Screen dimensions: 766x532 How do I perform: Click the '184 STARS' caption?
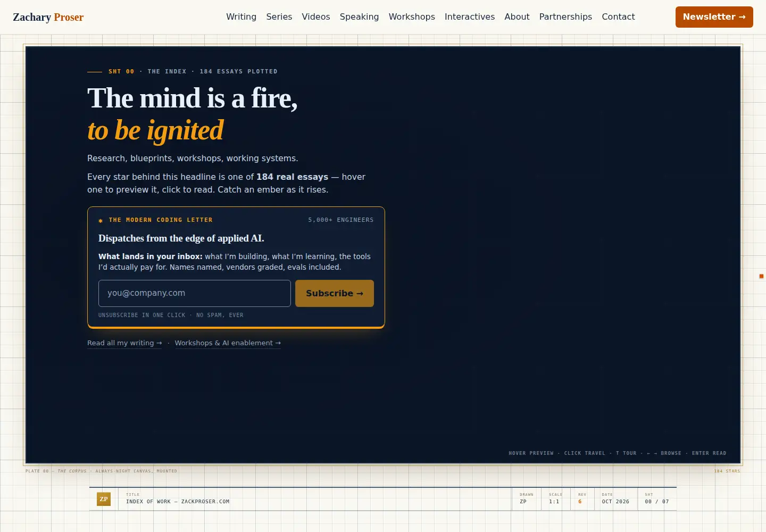[727, 471]
